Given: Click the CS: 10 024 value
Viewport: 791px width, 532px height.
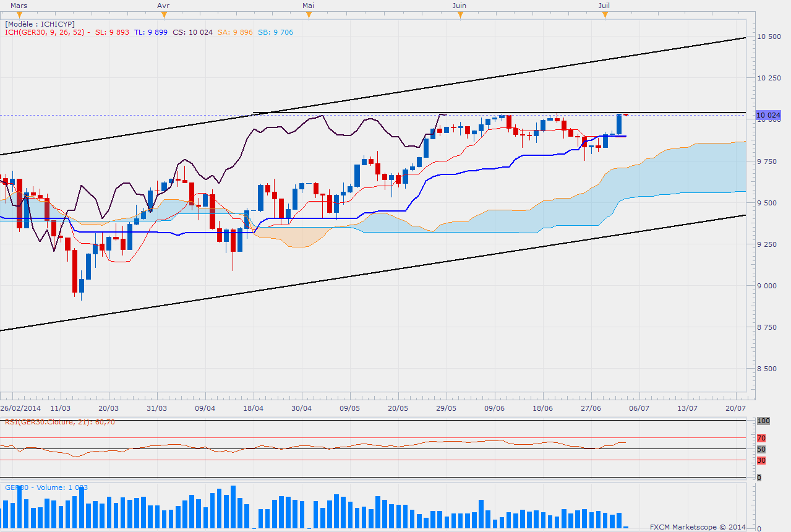Looking at the screenshot, I should [192, 32].
